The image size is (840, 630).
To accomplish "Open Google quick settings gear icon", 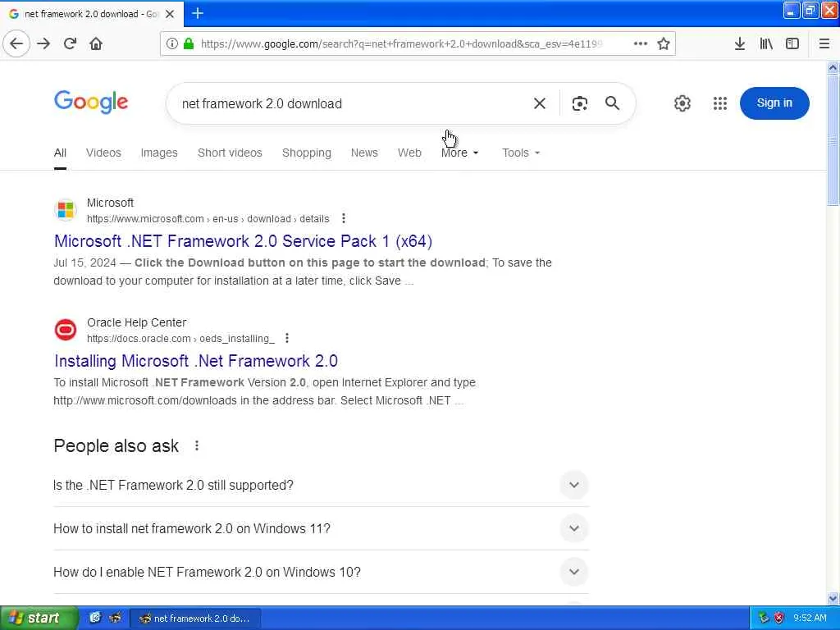I will (x=682, y=103).
